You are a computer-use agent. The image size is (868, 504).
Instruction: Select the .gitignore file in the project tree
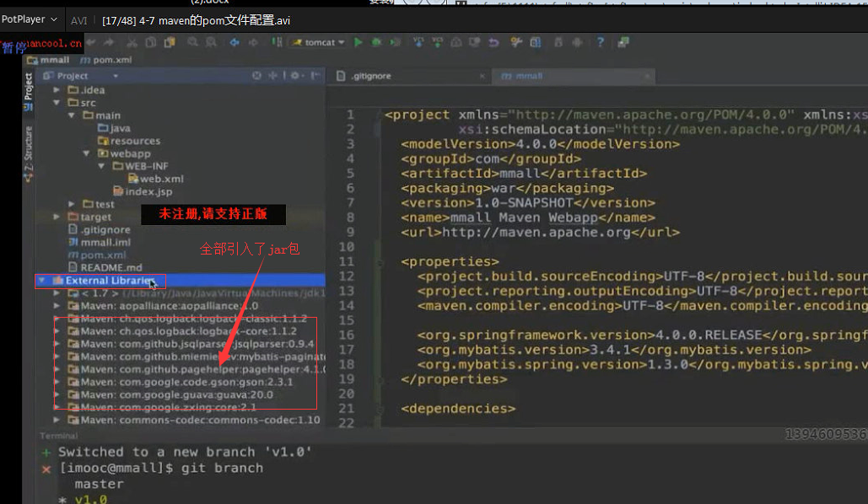click(99, 229)
